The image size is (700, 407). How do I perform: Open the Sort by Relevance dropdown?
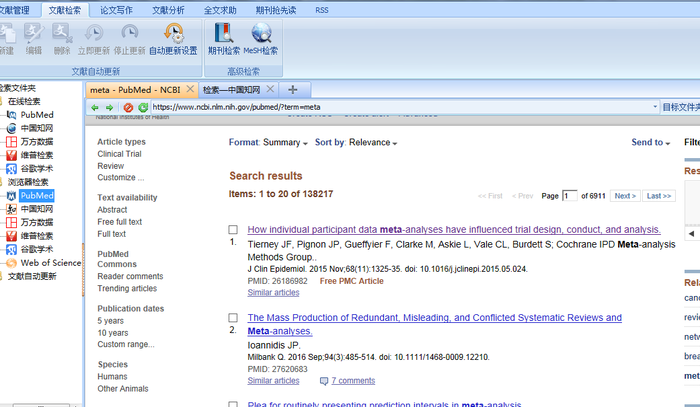pos(358,143)
